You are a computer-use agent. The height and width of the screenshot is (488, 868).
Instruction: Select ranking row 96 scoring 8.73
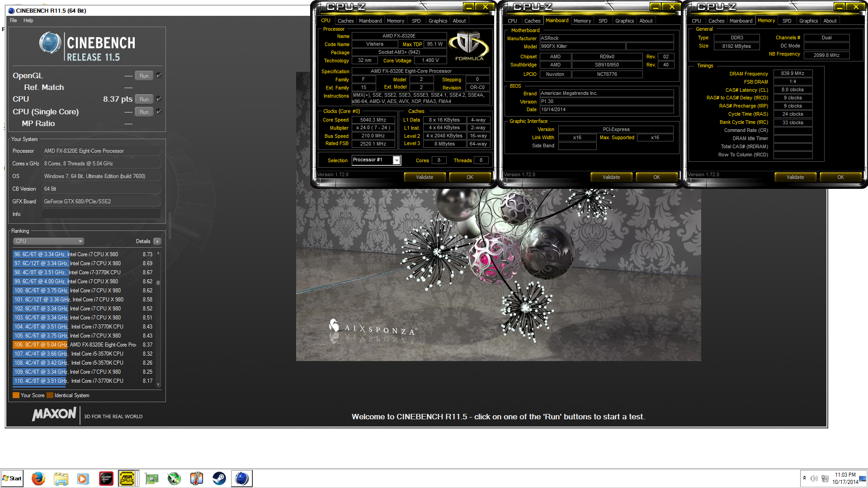84,254
